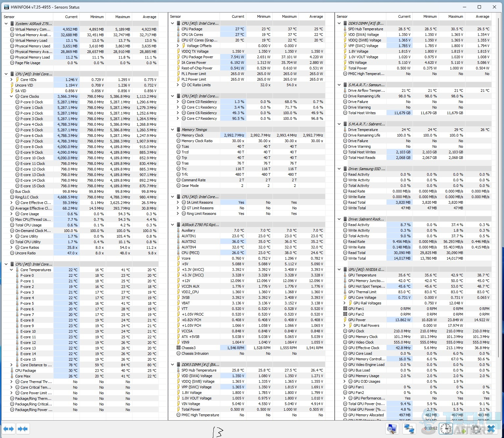Select the Virtual Memory Load row
Image resolution: width=504 pixels, height=438 pixels.
(81, 40)
